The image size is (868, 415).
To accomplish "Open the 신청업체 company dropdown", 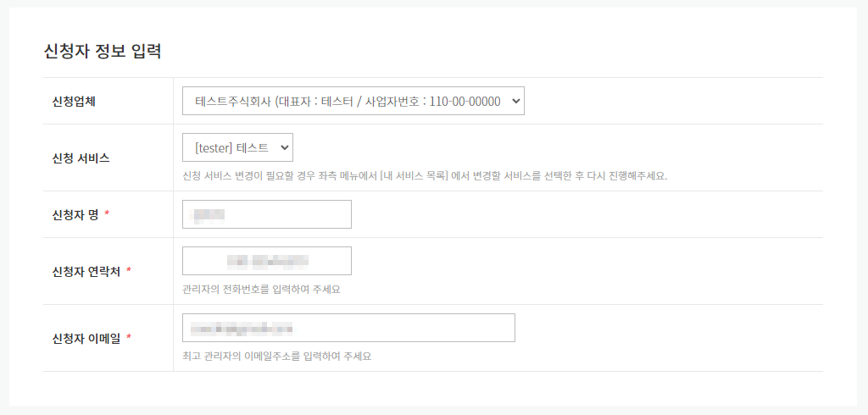I will (x=353, y=101).
